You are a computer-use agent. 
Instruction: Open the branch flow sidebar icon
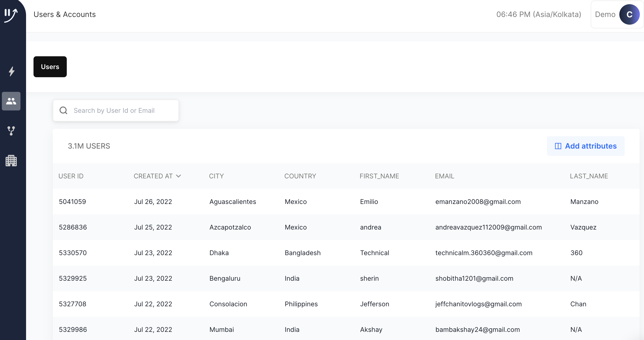point(11,131)
